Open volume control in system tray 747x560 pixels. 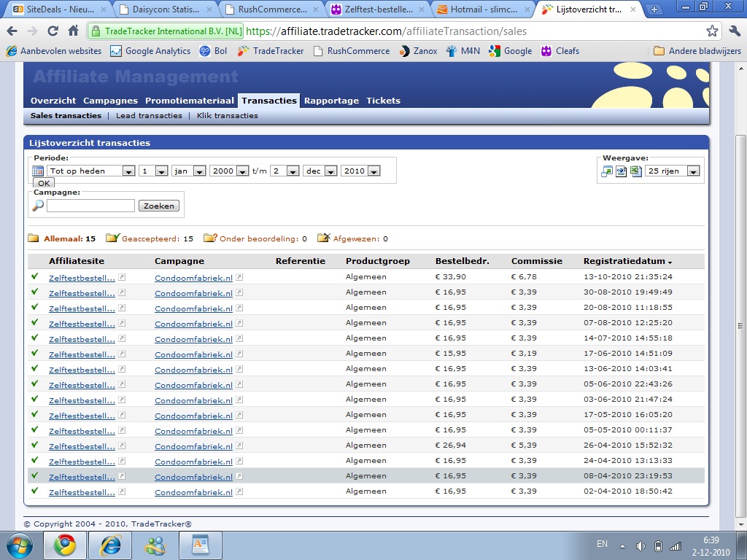coord(640,546)
